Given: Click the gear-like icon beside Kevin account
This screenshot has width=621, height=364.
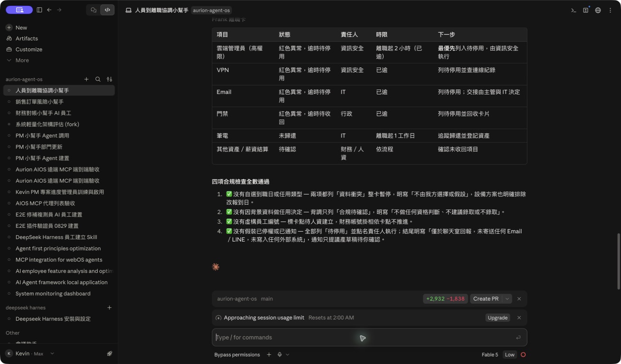Looking at the screenshot, I should pyautogui.click(x=110, y=354).
